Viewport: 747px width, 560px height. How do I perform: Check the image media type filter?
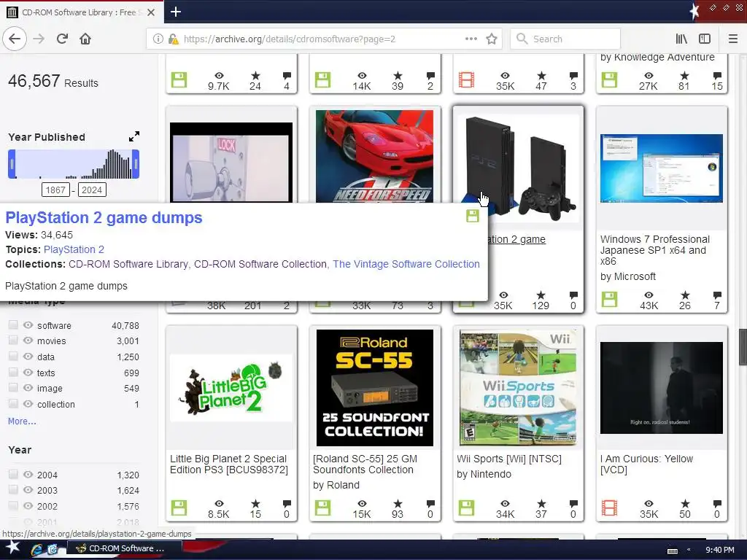coord(13,388)
